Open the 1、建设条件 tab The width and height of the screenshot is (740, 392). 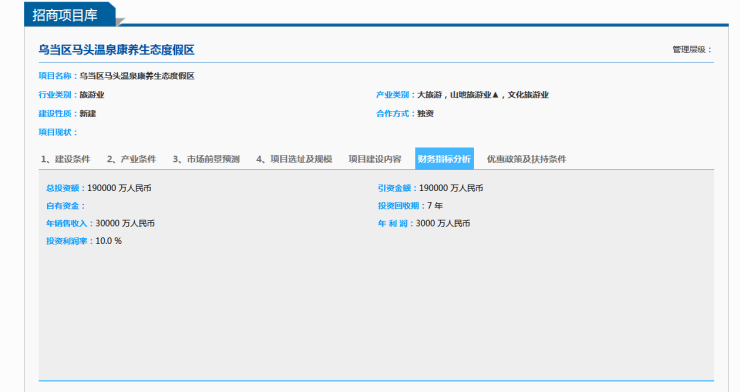65,159
